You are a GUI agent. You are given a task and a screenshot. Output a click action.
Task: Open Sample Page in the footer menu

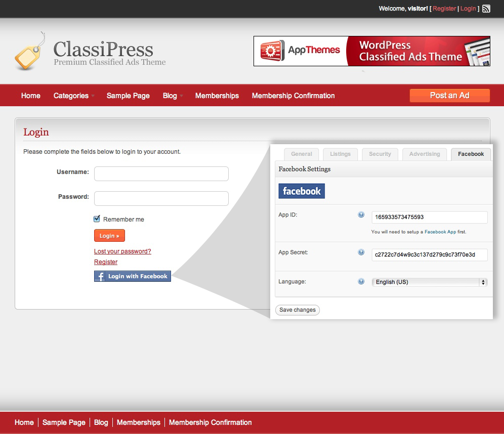(x=64, y=422)
